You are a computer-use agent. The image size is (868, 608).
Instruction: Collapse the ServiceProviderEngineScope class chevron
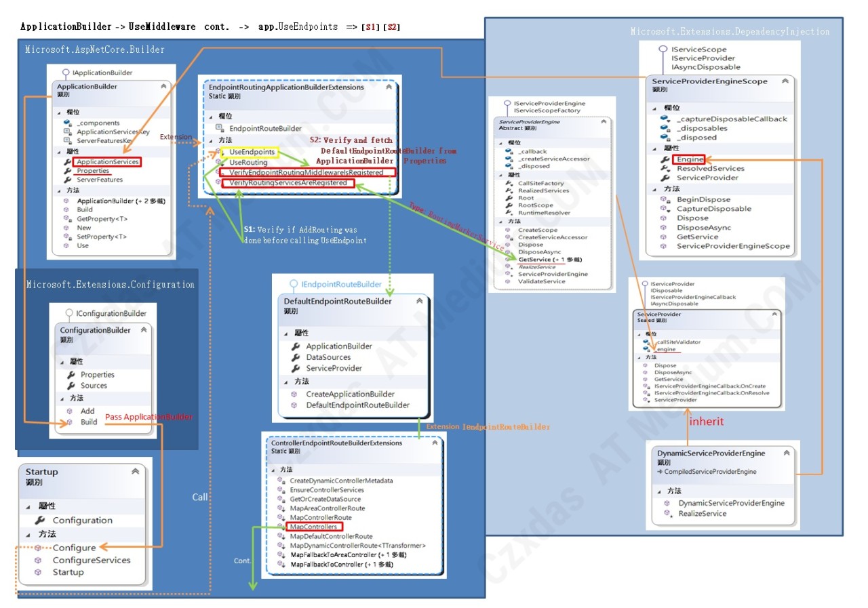coord(785,81)
